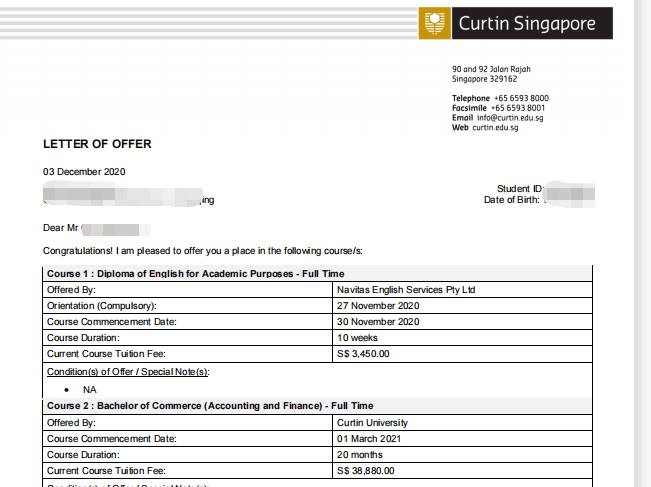Click the 'Curtin University' cell

[x=462, y=423]
